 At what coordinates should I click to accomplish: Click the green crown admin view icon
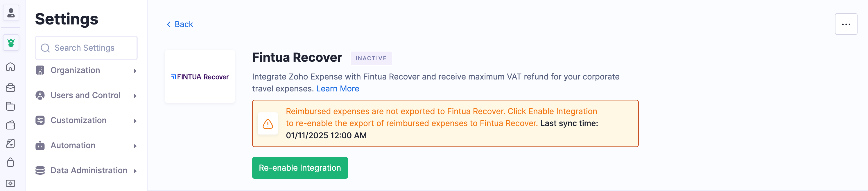click(x=11, y=43)
